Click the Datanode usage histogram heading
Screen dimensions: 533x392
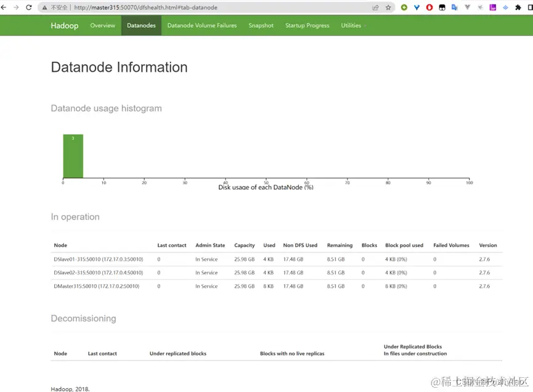click(106, 108)
